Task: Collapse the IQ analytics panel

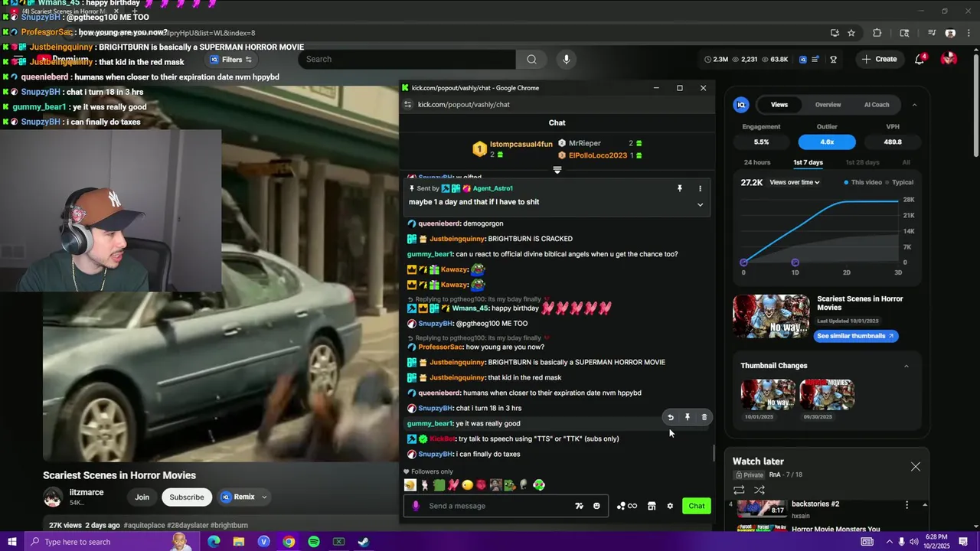Action: coord(914,105)
